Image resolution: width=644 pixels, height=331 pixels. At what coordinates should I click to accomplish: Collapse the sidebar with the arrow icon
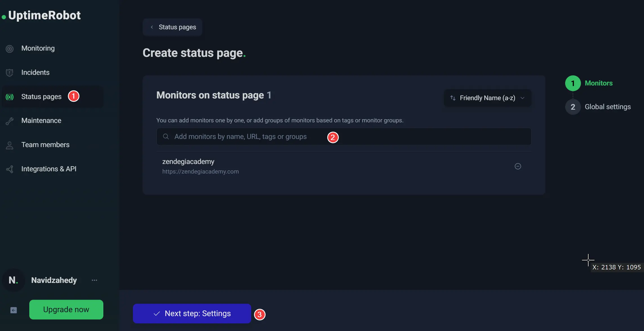14,310
